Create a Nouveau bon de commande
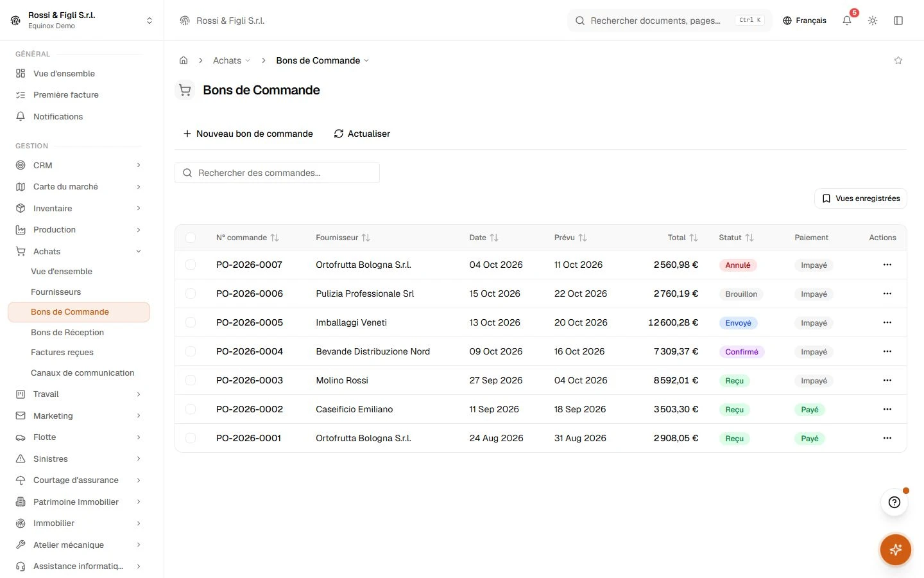The image size is (924, 578). pos(248,134)
